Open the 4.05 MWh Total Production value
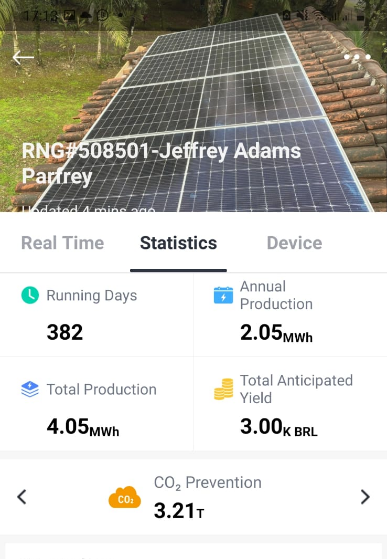 pyautogui.click(x=83, y=427)
